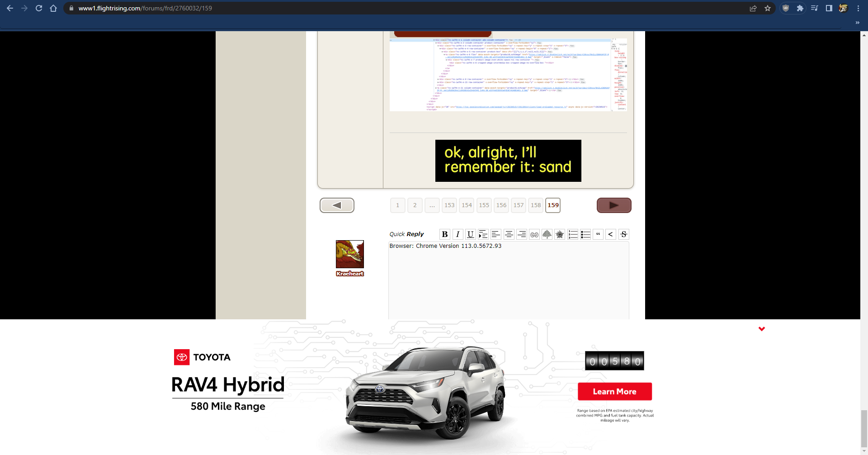Select current page 159
This screenshot has height=455, width=868.
553,205
